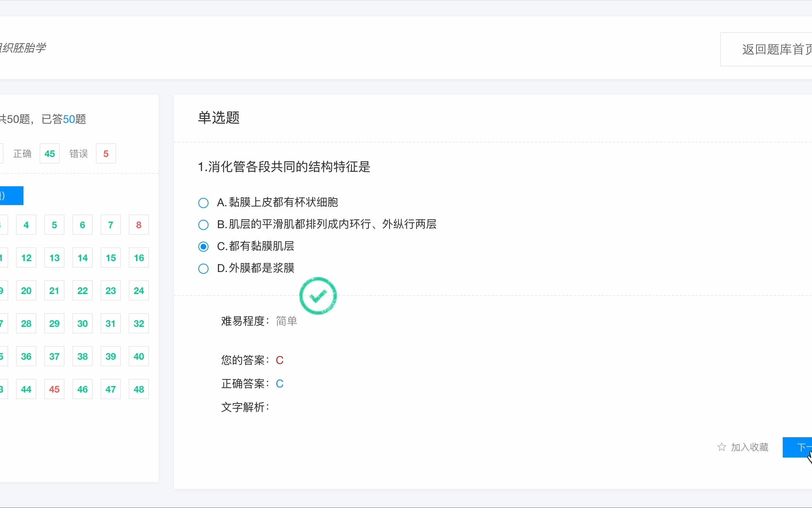
Task: Jump to question 16
Action: coord(139,258)
